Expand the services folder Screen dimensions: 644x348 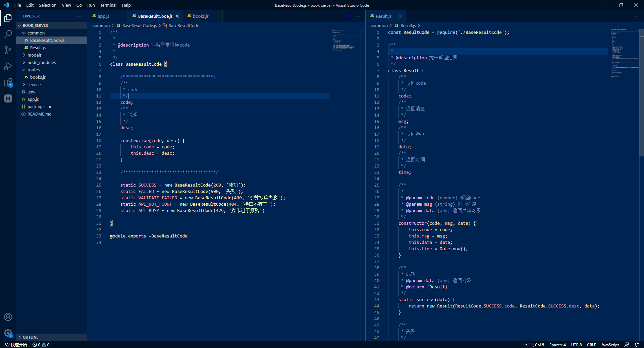coord(52,84)
